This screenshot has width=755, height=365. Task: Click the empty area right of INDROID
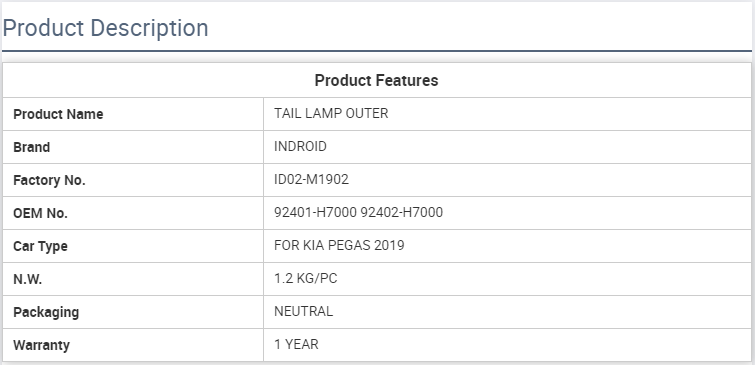tap(539, 147)
